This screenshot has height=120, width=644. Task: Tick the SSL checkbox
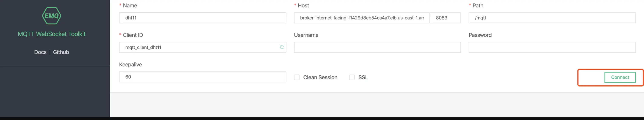click(352, 78)
